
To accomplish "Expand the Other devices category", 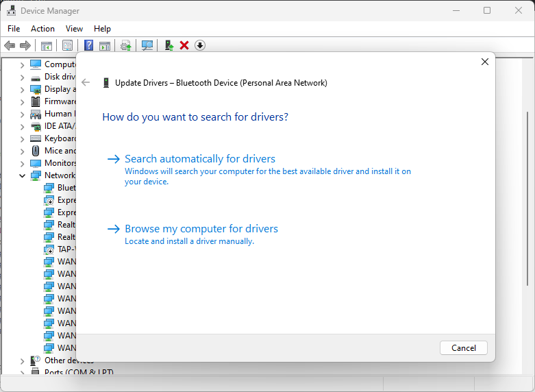I will pyautogui.click(x=22, y=360).
